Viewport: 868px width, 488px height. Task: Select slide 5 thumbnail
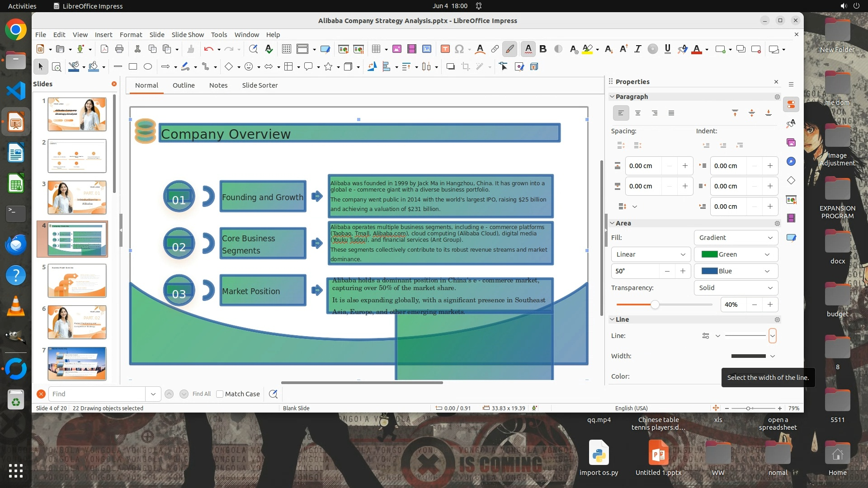(77, 281)
